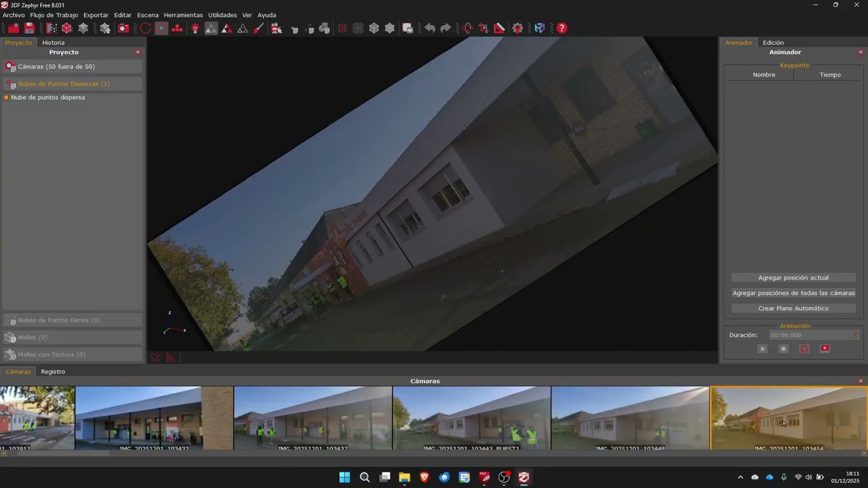Viewport: 868px width, 488px height.
Task: Open the Flujo de Trabajo menu
Action: 54,15
